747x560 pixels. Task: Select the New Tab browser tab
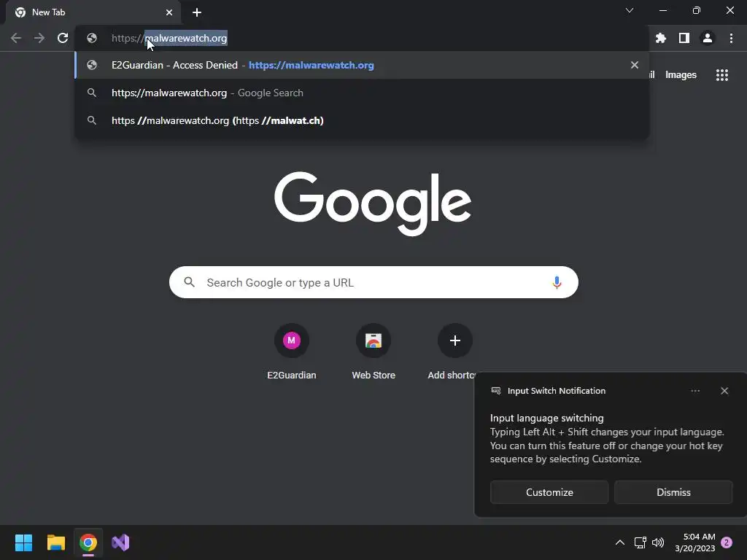tap(93, 12)
